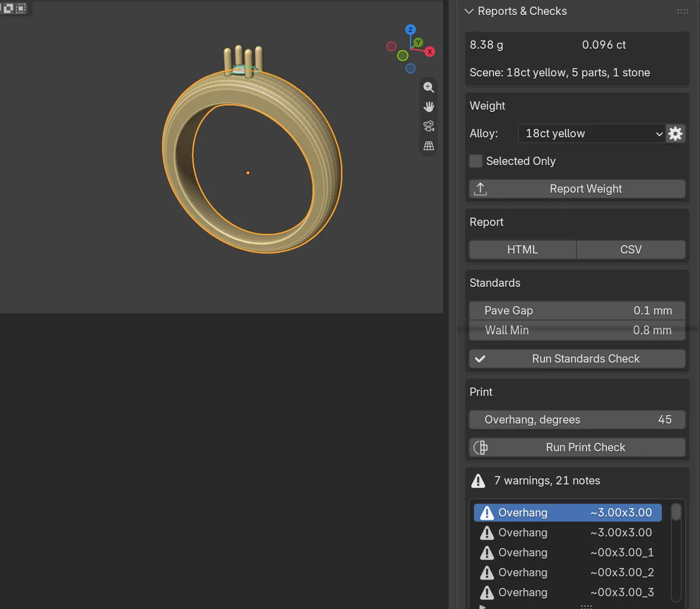Open the Alloy 18ct yellow dropdown

591,133
